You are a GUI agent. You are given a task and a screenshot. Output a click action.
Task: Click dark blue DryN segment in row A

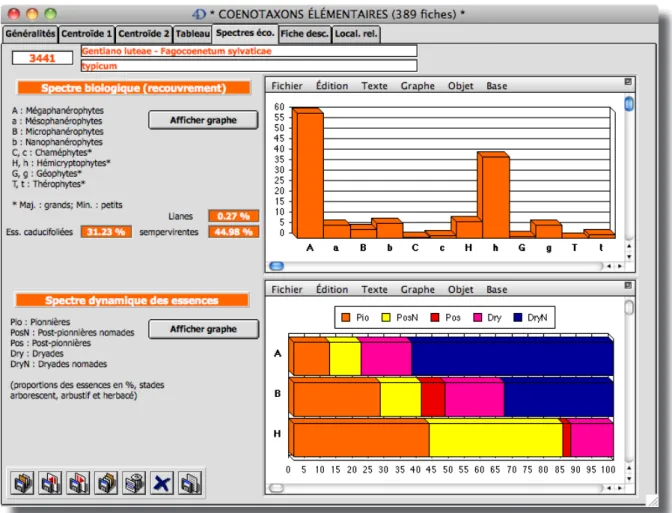512,359
